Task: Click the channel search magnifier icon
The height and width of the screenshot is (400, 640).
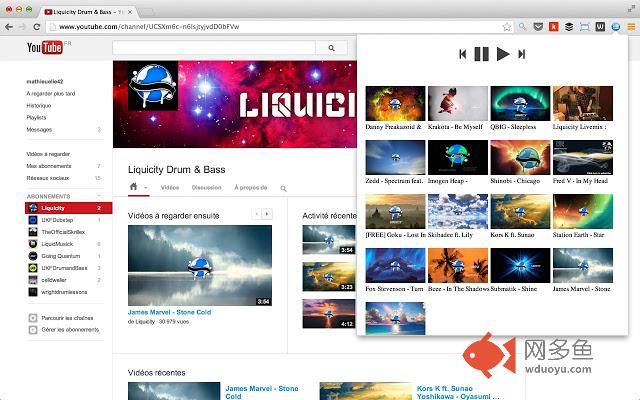Action: click(283, 188)
